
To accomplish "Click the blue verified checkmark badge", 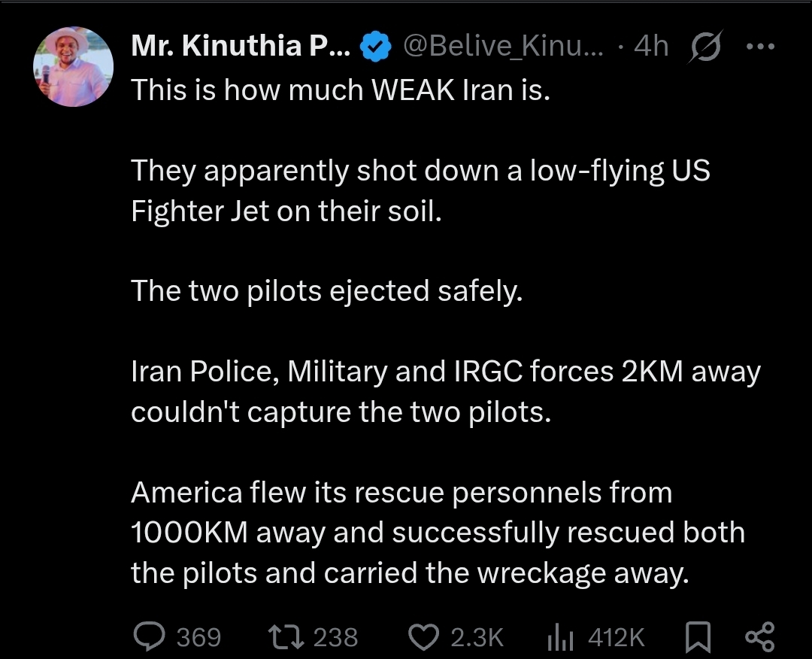I will (375, 47).
